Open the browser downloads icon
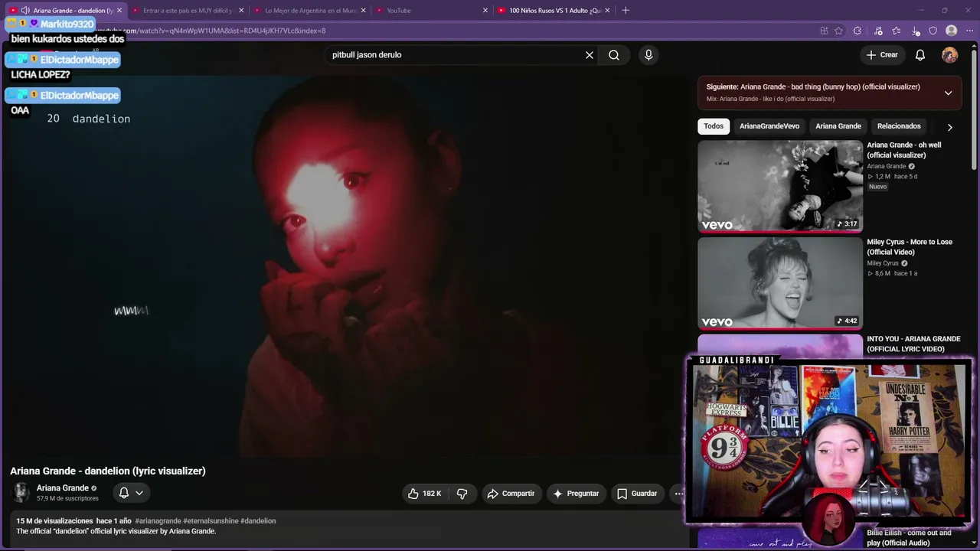This screenshot has height=551, width=980. coord(916,31)
